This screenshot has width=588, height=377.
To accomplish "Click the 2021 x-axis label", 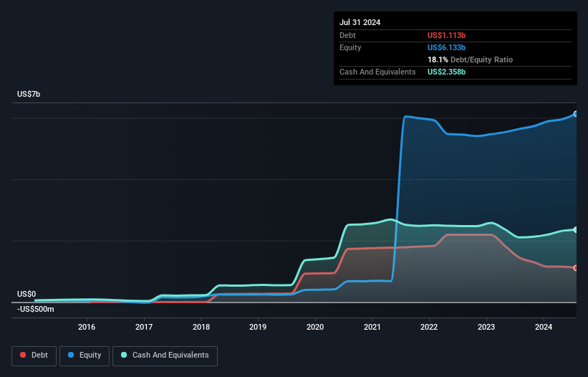I will coord(372,327).
